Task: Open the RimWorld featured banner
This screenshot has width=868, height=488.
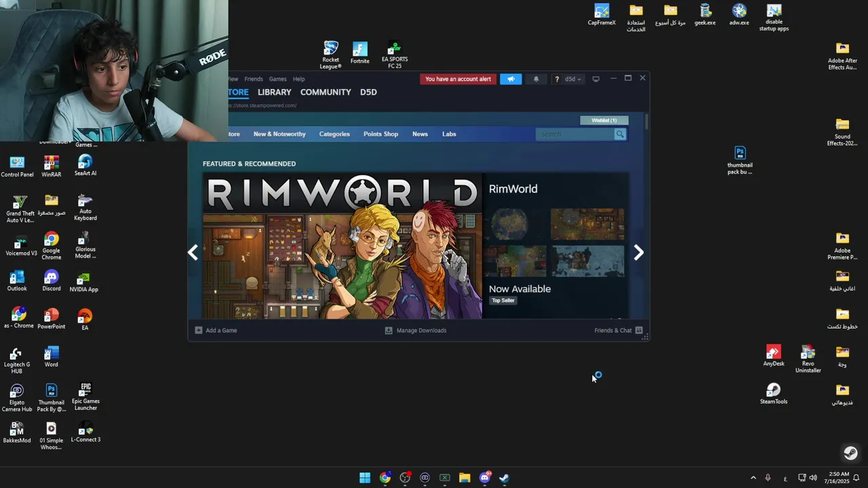Action: click(x=342, y=246)
